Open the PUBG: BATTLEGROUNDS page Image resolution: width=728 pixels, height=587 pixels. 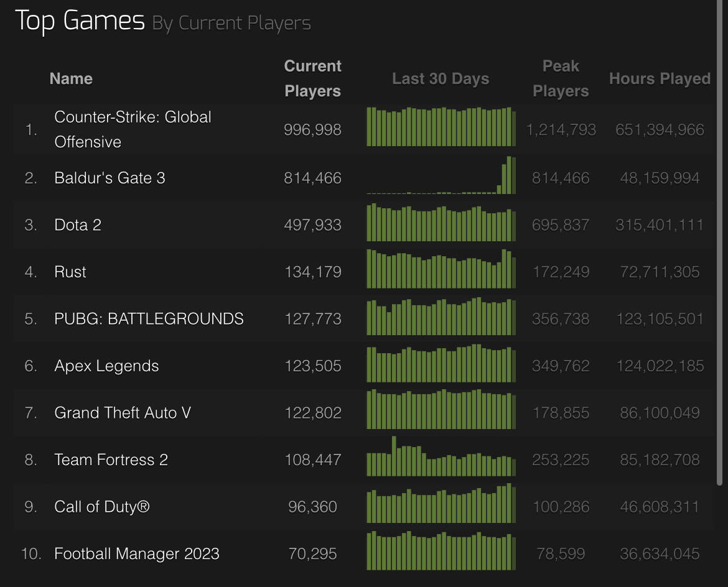[x=149, y=319]
